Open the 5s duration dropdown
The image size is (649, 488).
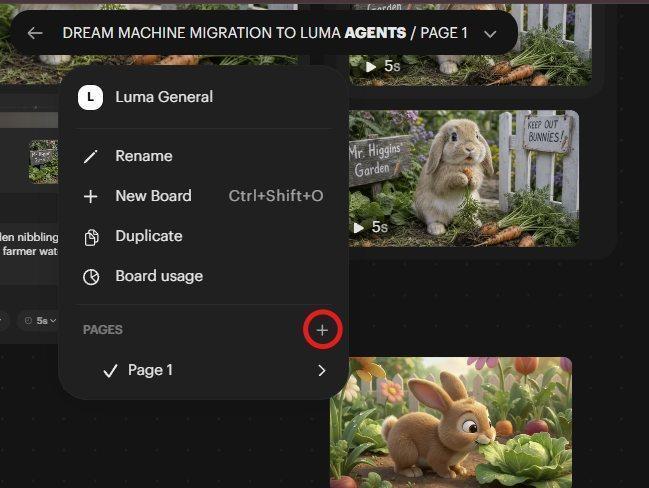point(39,320)
